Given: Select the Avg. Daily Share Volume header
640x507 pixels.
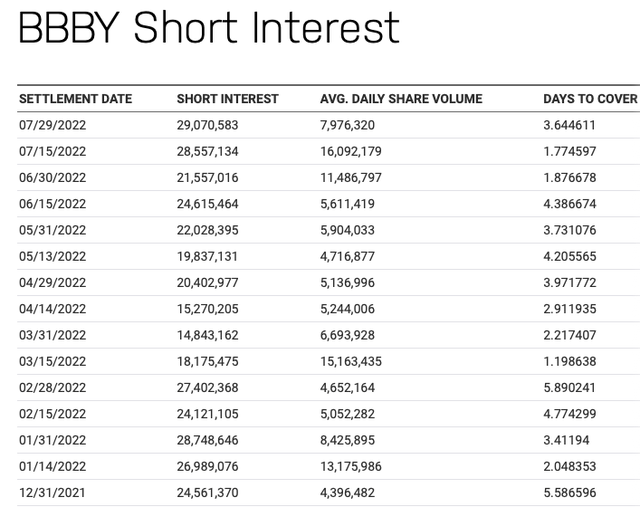Looking at the screenshot, I should (401, 99).
